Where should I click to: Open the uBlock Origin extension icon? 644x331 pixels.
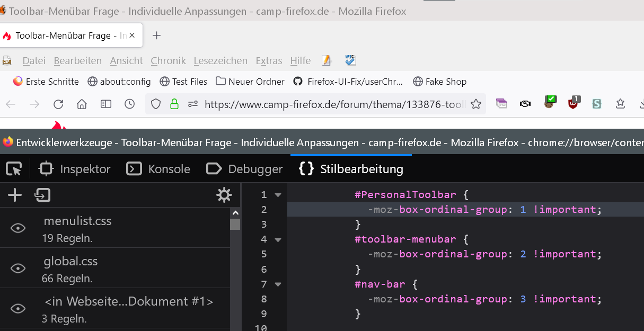[x=574, y=103]
